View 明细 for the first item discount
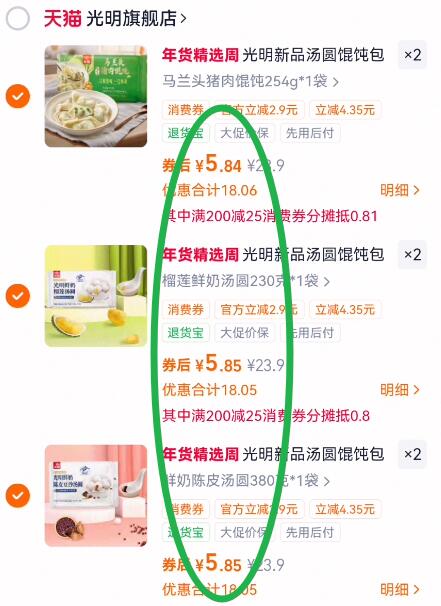441x606 pixels. (x=400, y=190)
